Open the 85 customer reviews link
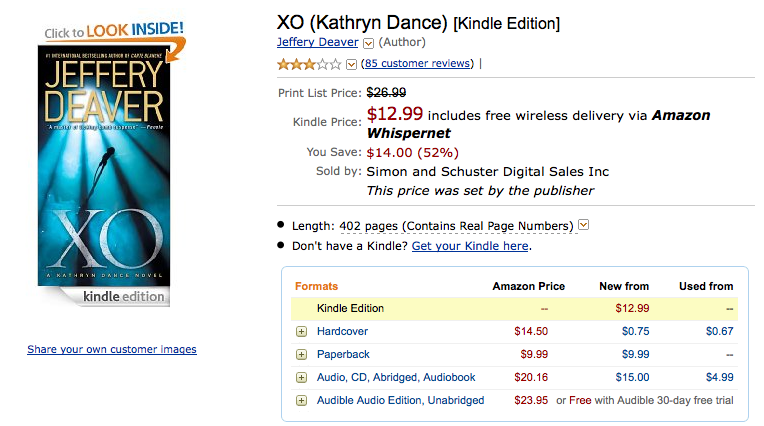This screenshot has width=764, height=426. click(x=418, y=63)
